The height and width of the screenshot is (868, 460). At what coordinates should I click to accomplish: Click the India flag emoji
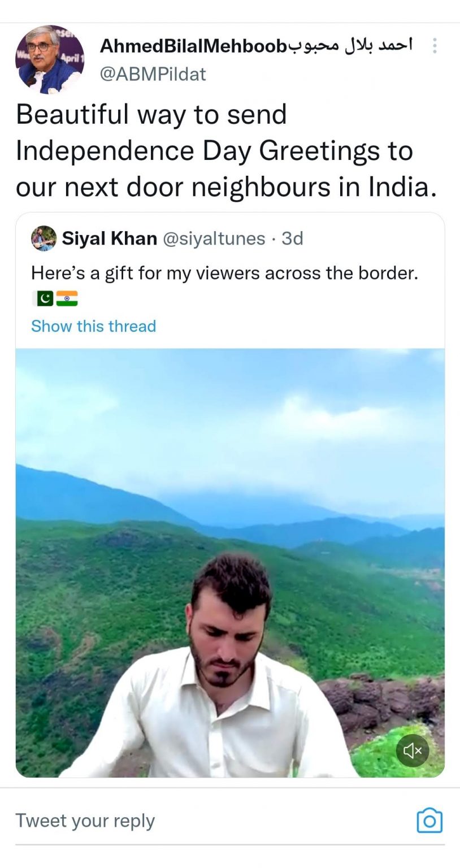[67, 298]
